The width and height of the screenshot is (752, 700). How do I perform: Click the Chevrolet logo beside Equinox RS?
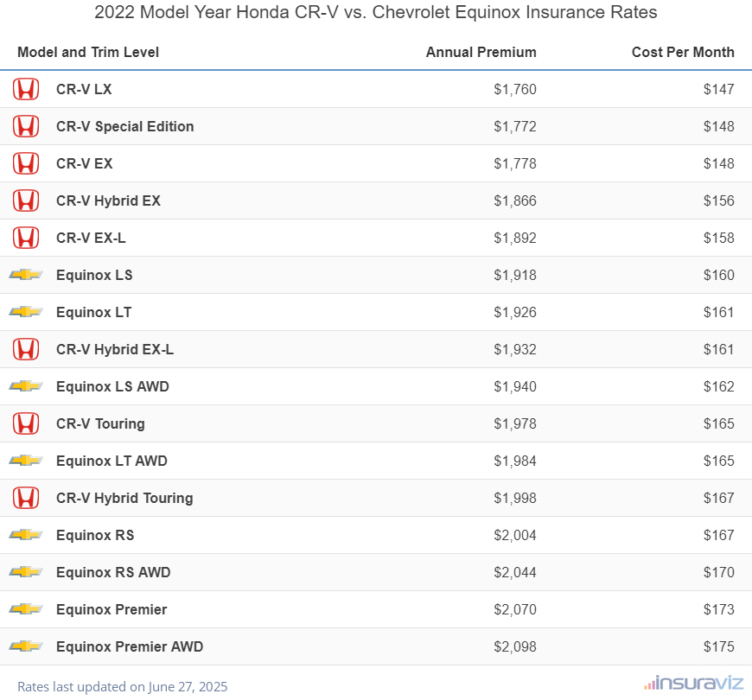[x=26, y=535]
